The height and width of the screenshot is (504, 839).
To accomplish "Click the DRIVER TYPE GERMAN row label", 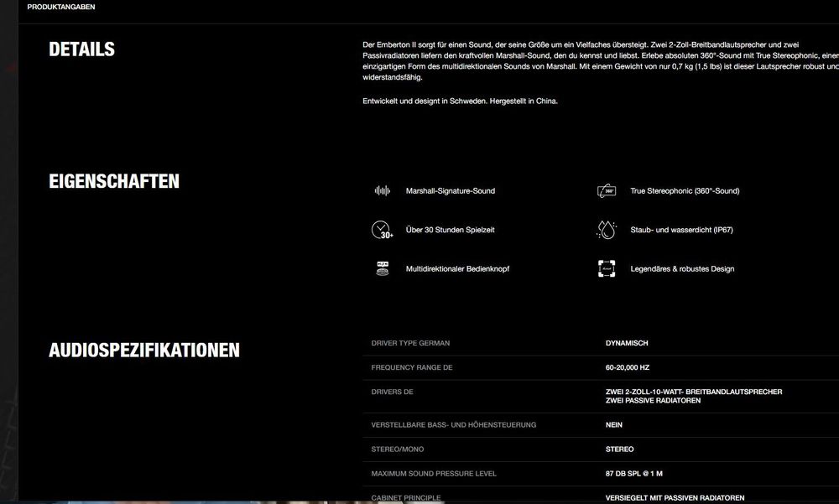I will (410, 344).
